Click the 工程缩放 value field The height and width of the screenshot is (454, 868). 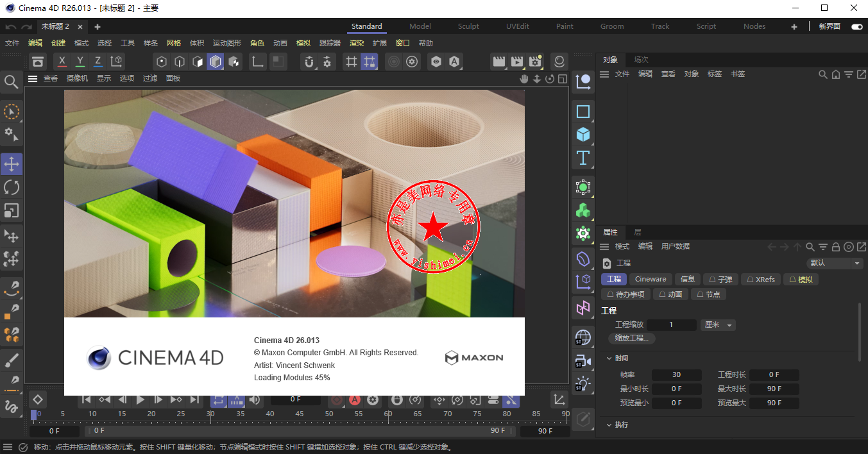pos(672,325)
